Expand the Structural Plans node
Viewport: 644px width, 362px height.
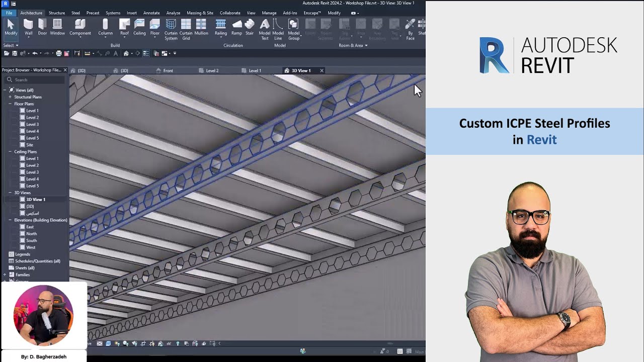click(10, 97)
